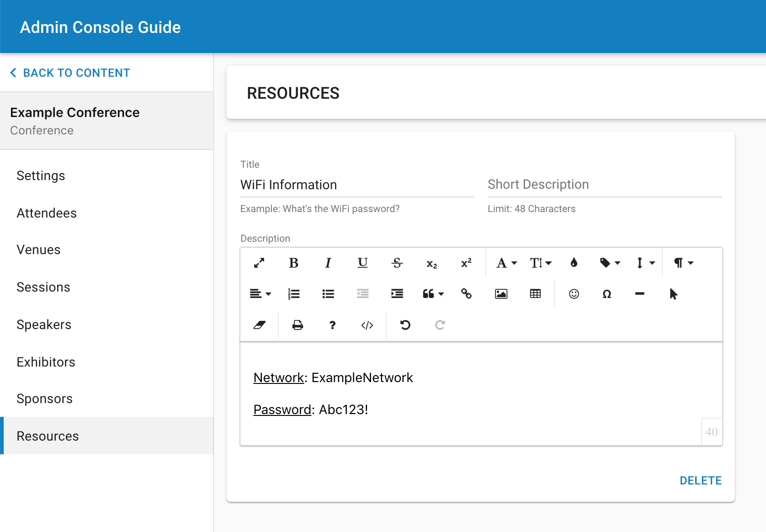Open font size dropdown
This screenshot has height=532, width=766.
tap(541, 263)
